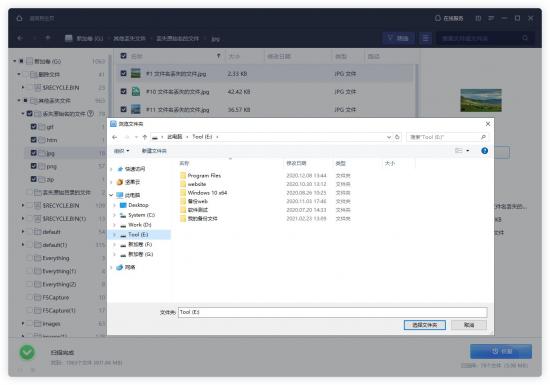This screenshot has height=385, width=550.
Task: Select Desktop in the navigation tree
Action: 138,205
